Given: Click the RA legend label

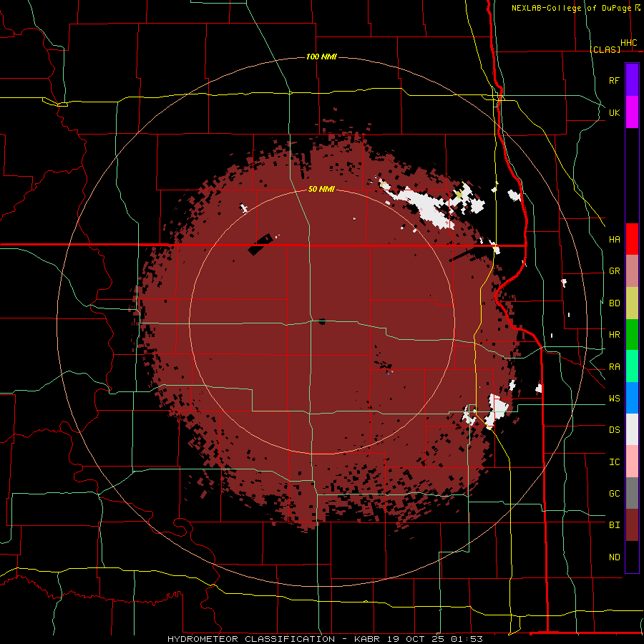Looking at the screenshot, I should click(614, 367).
